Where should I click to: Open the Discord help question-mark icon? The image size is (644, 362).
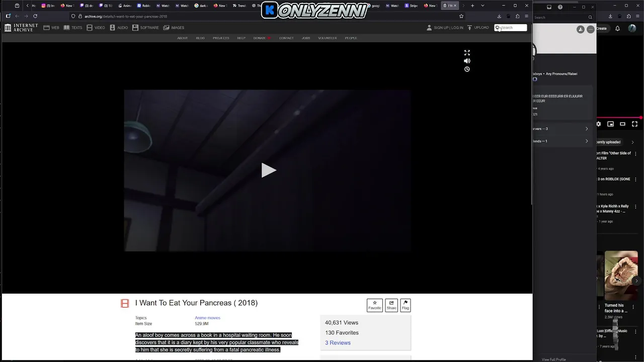click(x=560, y=7)
